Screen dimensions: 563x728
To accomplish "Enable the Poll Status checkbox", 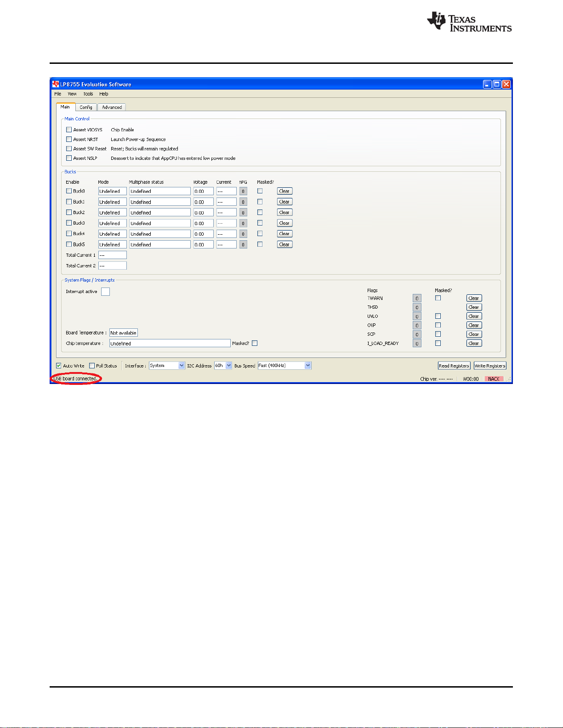I will click(x=92, y=366).
